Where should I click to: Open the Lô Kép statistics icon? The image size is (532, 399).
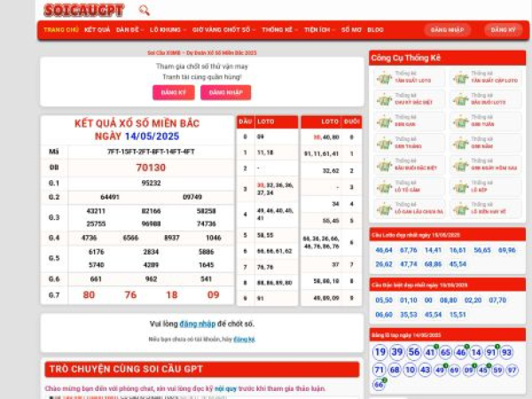click(460, 188)
